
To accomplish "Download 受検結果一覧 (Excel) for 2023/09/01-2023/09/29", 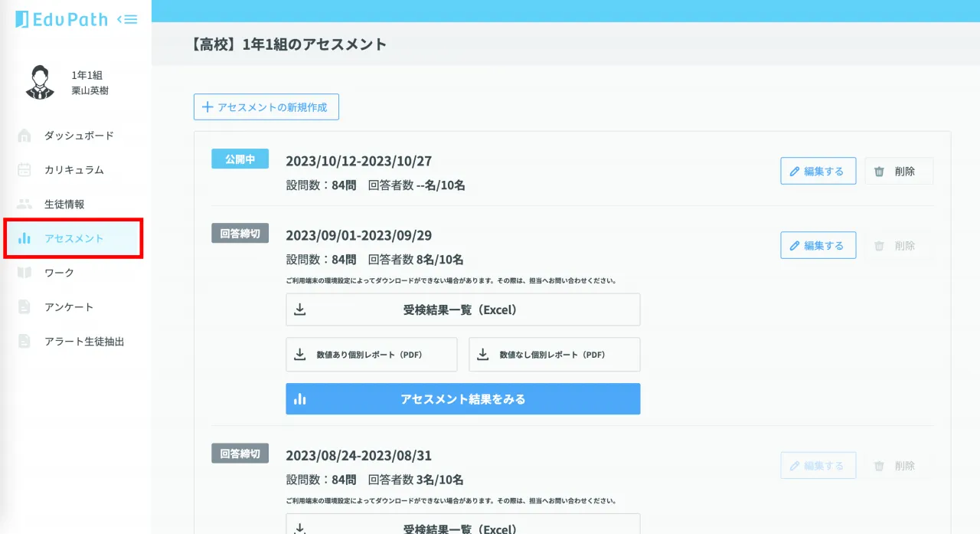I will point(463,310).
